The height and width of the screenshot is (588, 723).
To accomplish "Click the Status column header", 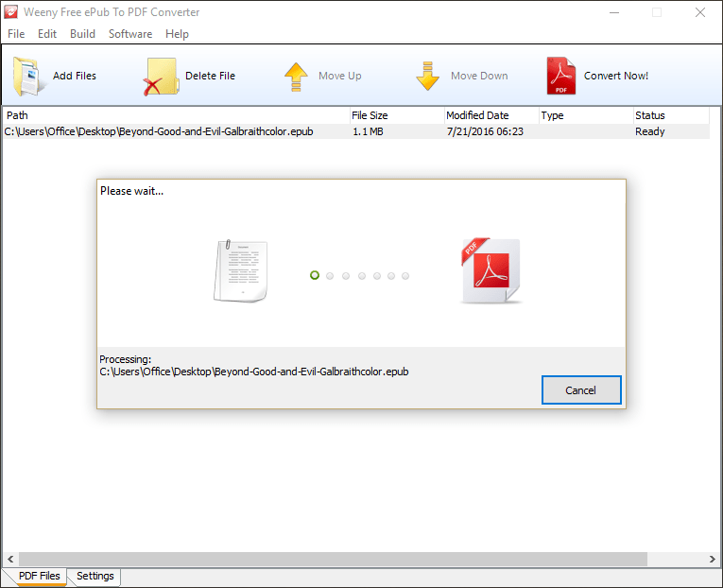I will pos(671,115).
